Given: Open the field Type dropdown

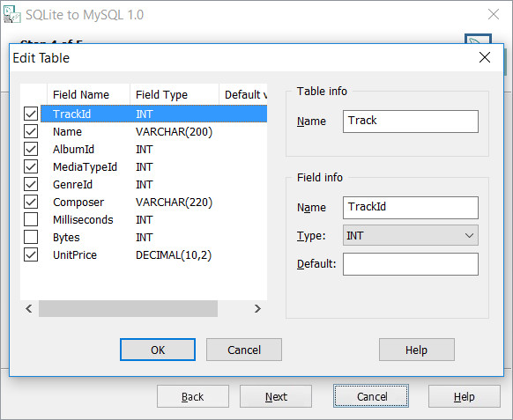Looking at the screenshot, I should (411, 235).
